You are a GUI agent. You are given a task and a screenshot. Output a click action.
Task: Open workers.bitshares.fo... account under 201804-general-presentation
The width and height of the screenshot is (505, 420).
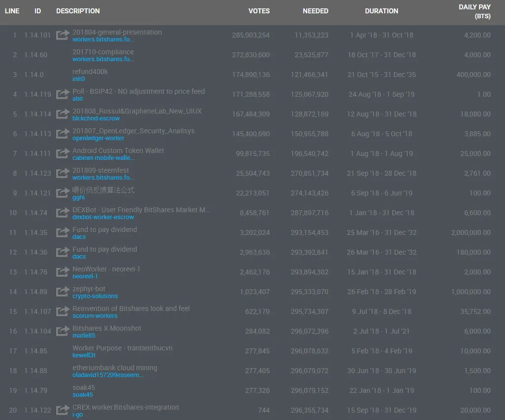click(104, 39)
